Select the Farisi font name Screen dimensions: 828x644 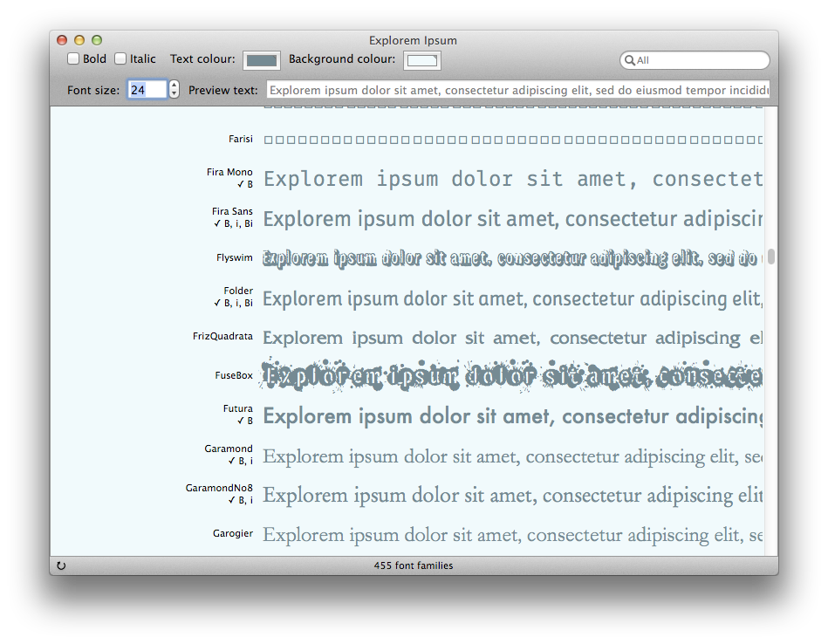(240, 139)
